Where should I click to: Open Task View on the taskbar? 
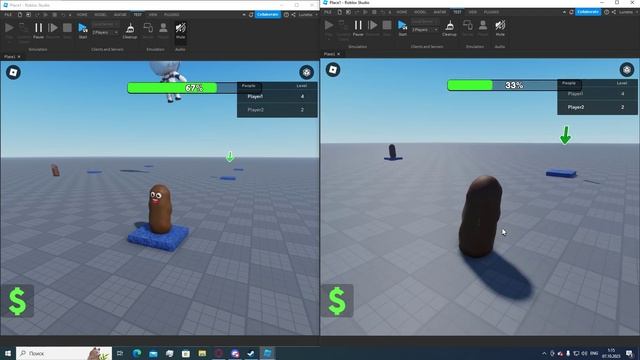click(120, 353)
